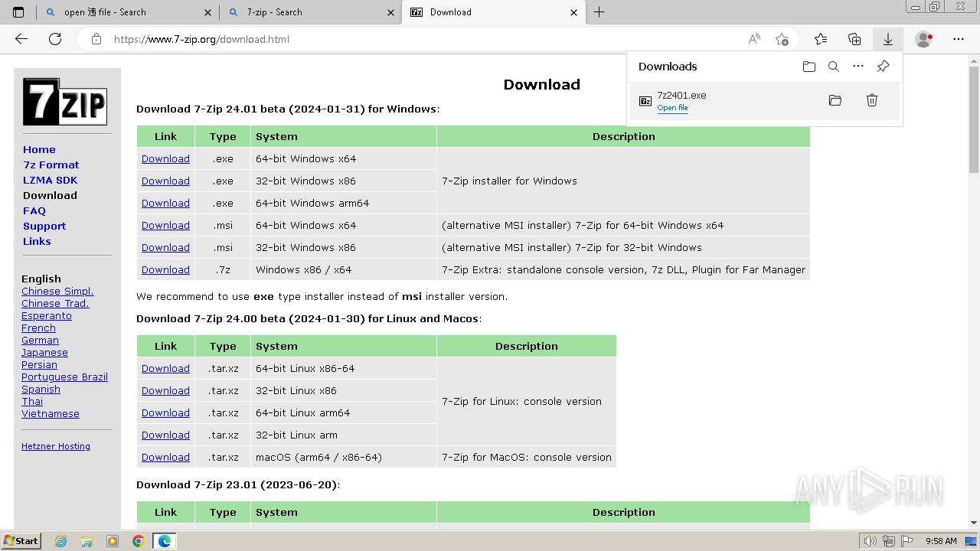Open the browser profile avatar
The height and width of the screenshot is (551, 980).
(x=924, y=39)
